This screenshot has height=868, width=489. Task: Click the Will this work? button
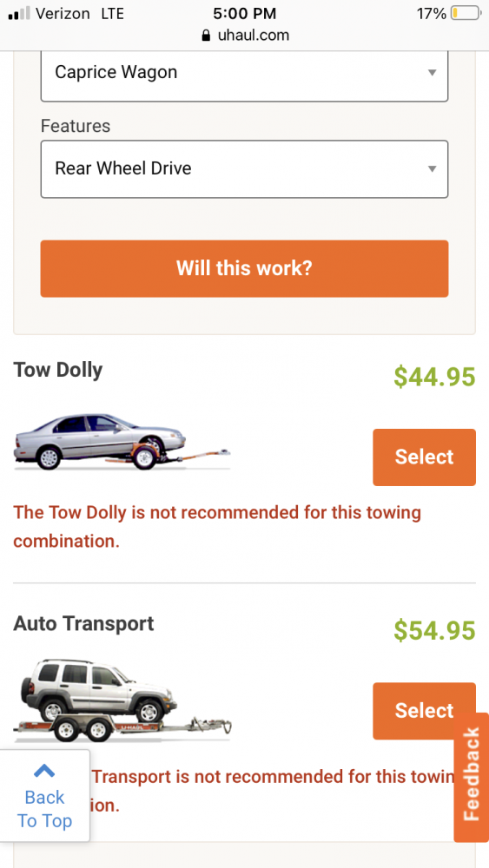pos(244,268)
